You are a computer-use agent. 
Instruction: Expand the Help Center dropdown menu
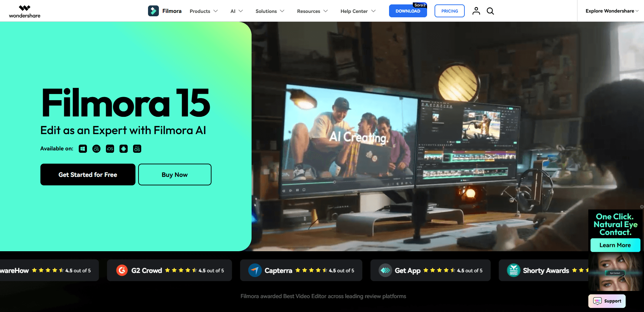358,11
